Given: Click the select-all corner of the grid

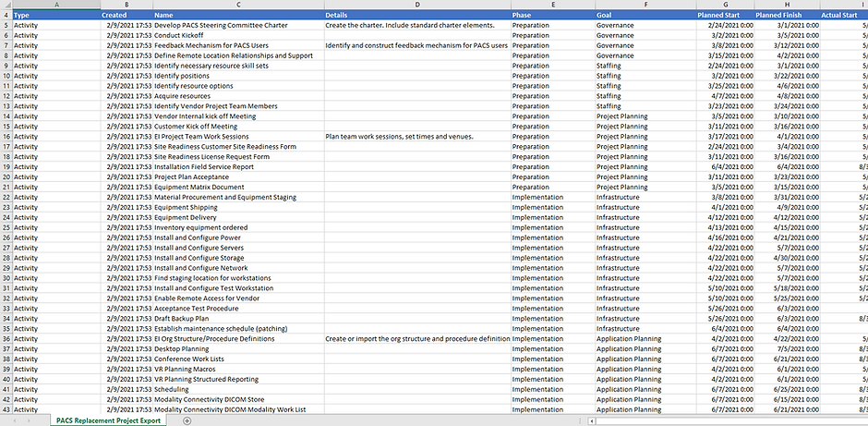Looking at the screenshot, I should (x=6, y=5).
